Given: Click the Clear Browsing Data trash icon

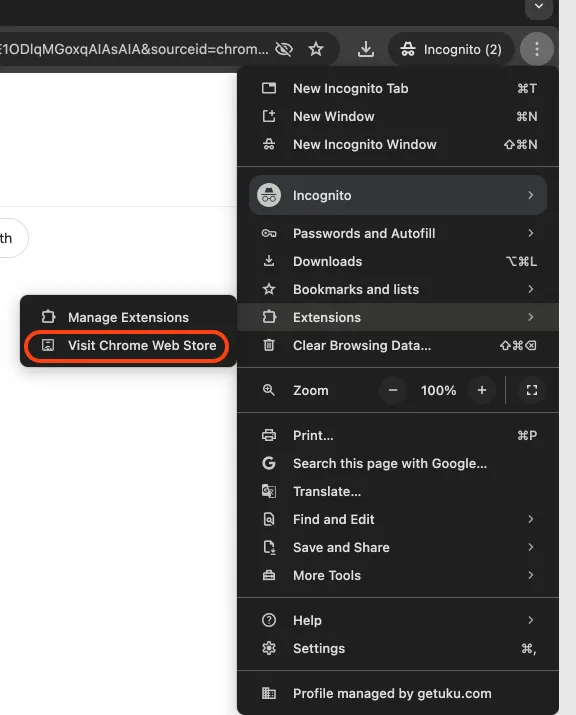Looking at the screenshot, I should [x=269, y=345].
